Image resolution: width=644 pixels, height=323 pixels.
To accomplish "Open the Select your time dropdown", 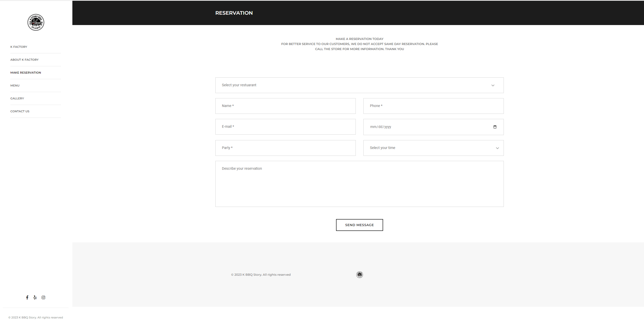I will pos(433,148).
